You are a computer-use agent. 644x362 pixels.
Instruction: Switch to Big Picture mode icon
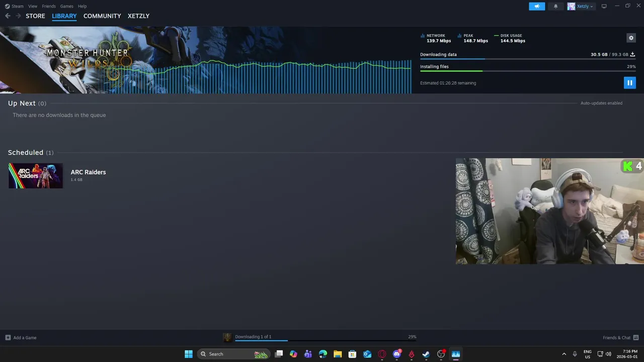tap(604, 6)
